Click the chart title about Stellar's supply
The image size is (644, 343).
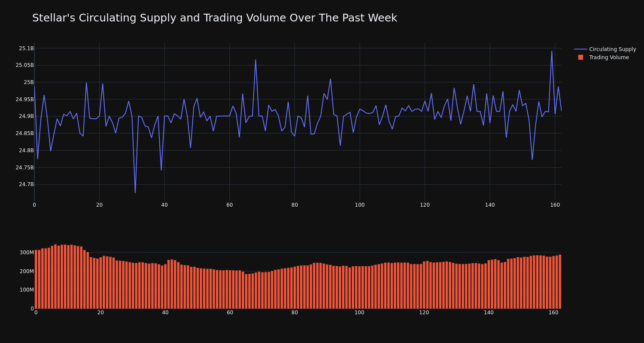[215, 18]
